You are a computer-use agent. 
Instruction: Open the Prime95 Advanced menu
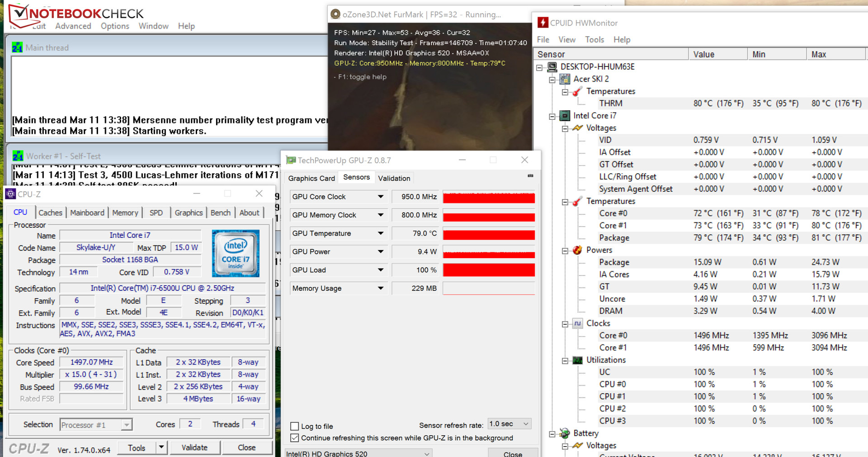coord(73,26)
